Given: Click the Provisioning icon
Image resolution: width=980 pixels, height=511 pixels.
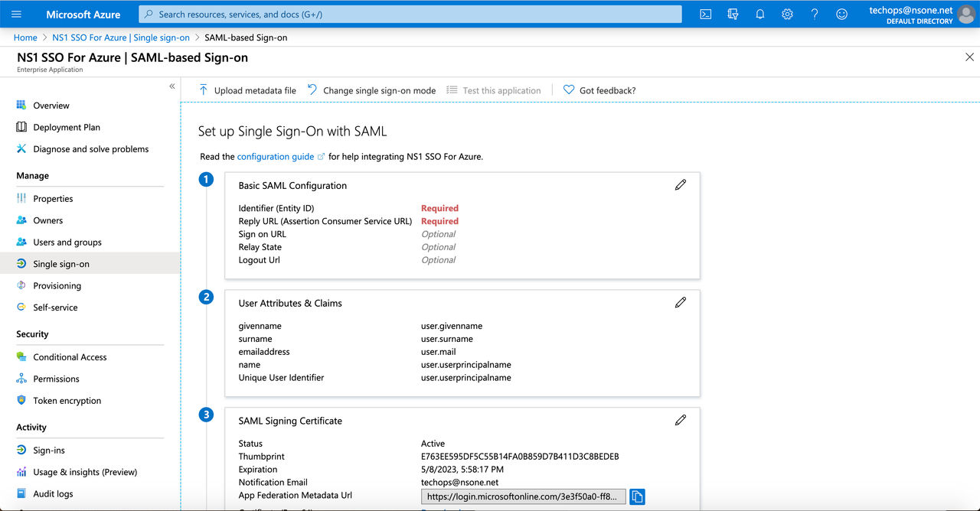Looking at the screenshot, I should (21, 285).
